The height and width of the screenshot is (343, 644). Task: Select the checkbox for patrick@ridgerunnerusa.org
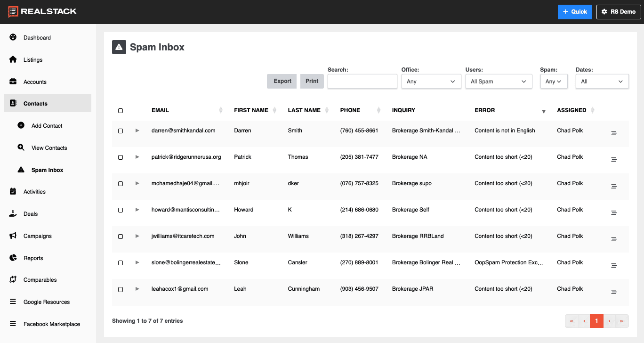pyautogui.click(x=121, y=157)
